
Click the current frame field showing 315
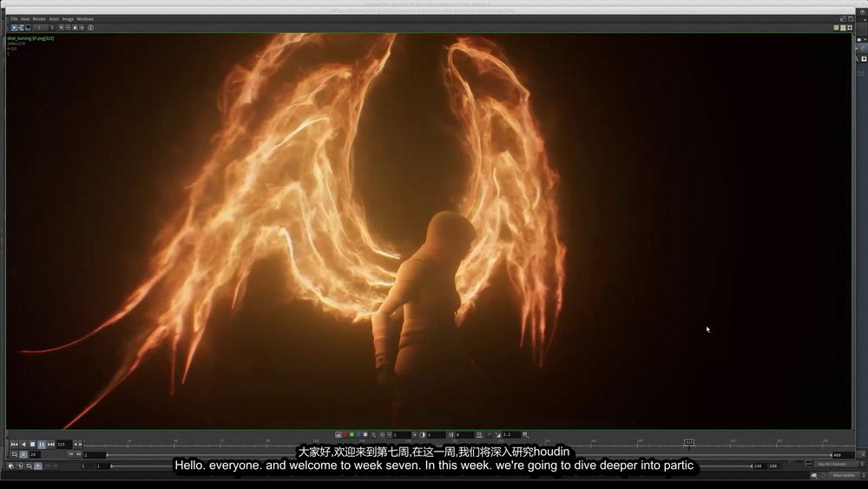point(65,445)
